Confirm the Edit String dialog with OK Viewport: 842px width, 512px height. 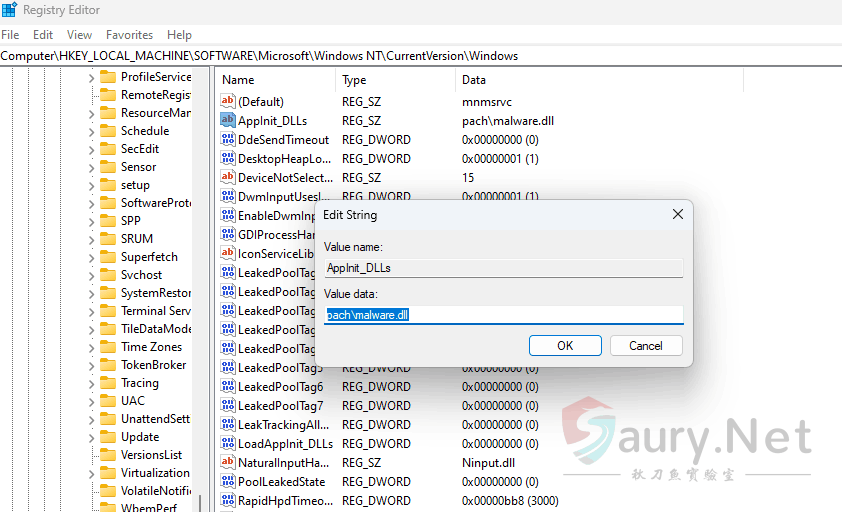(565, 345)
